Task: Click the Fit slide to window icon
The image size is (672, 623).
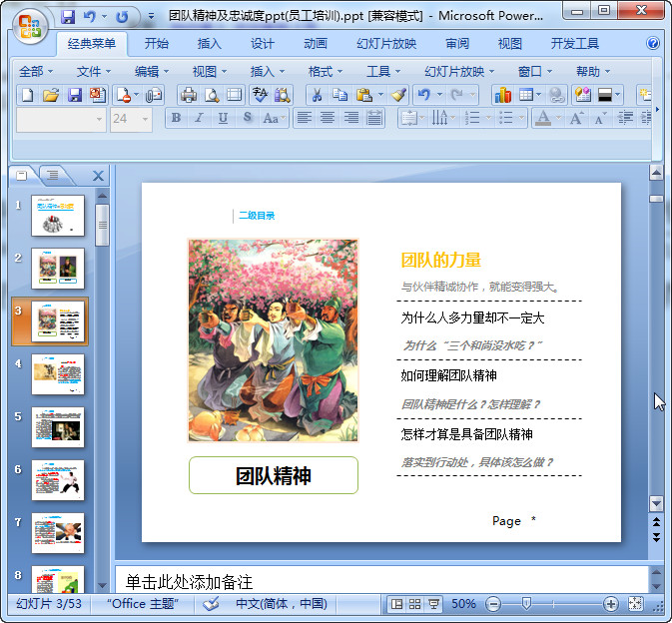Action: click(636, 604)
